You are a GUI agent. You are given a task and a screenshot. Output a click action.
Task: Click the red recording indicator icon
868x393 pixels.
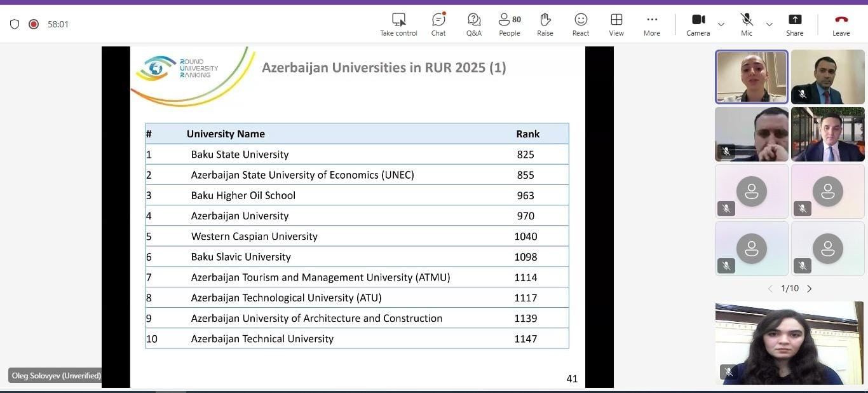(34, 24)
